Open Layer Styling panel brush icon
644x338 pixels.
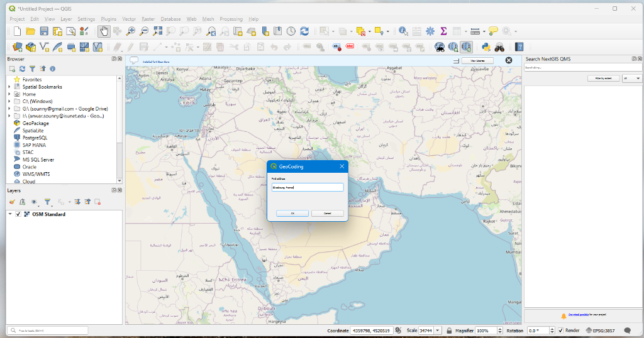[x=12, y=202]
